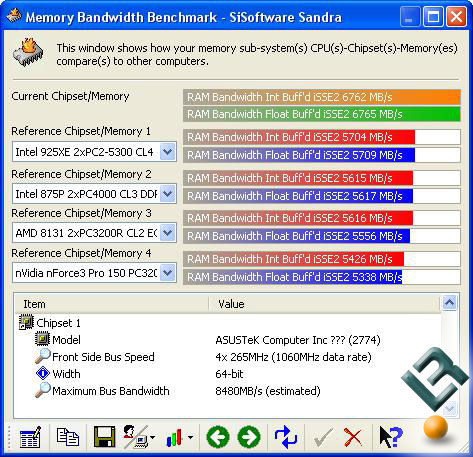
Task: Go back with the green left arrow
Action: pyautogui.click(x=218, y=437)
